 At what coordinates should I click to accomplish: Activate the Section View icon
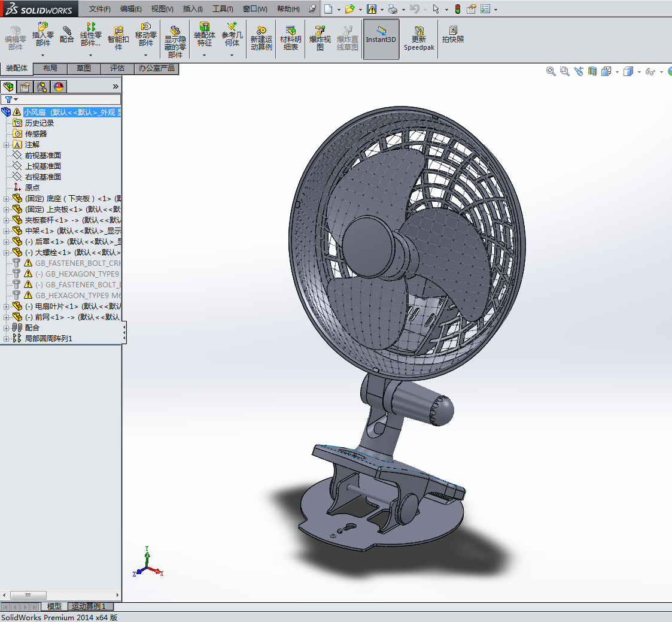point(592,71)
